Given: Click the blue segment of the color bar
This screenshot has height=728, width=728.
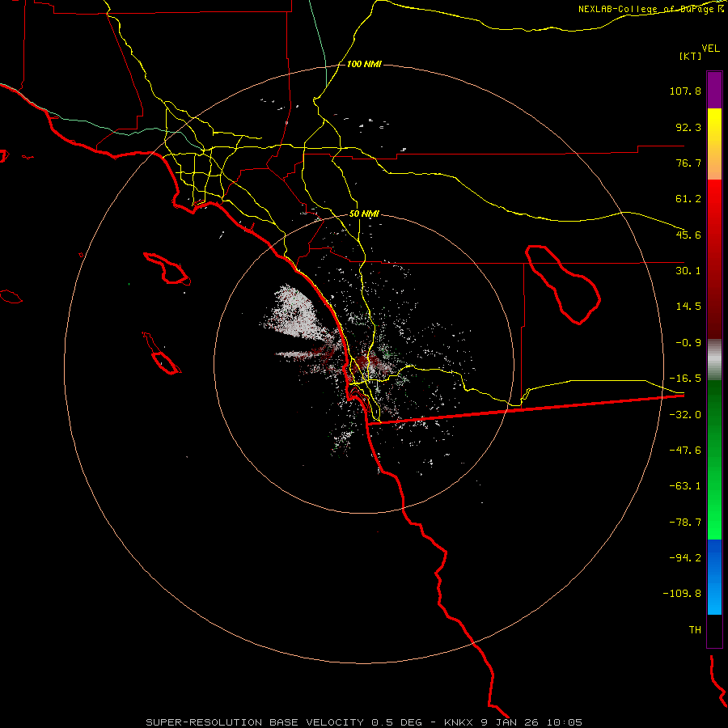Looking at the screenshot, I should [x=714, y=577].
